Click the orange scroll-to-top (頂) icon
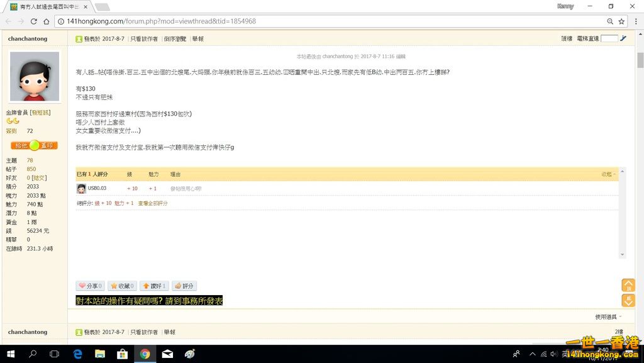The height and width of the screenshot is (363, 644). 629,285
